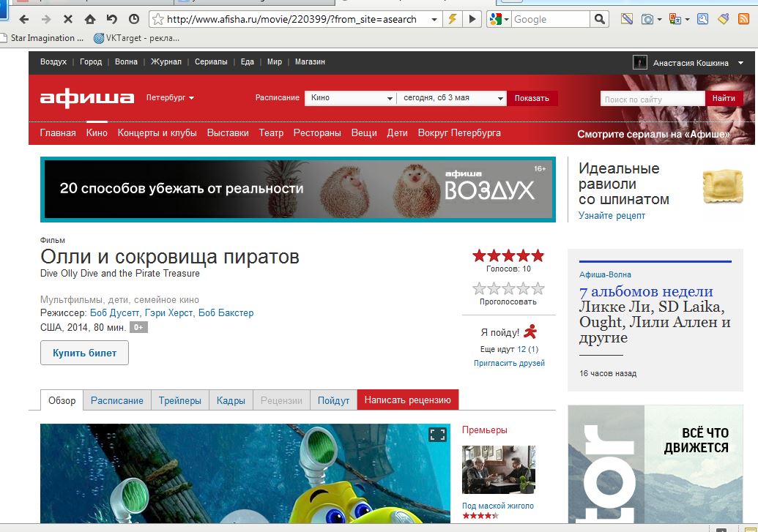
Task: Open the Рестораны navigation item
Action: point(317,133)
